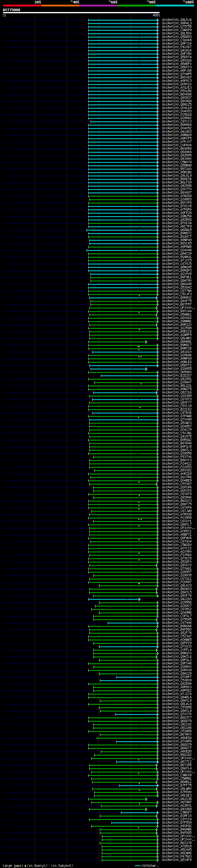Click the purple ~60% identity legend segment

98,6
